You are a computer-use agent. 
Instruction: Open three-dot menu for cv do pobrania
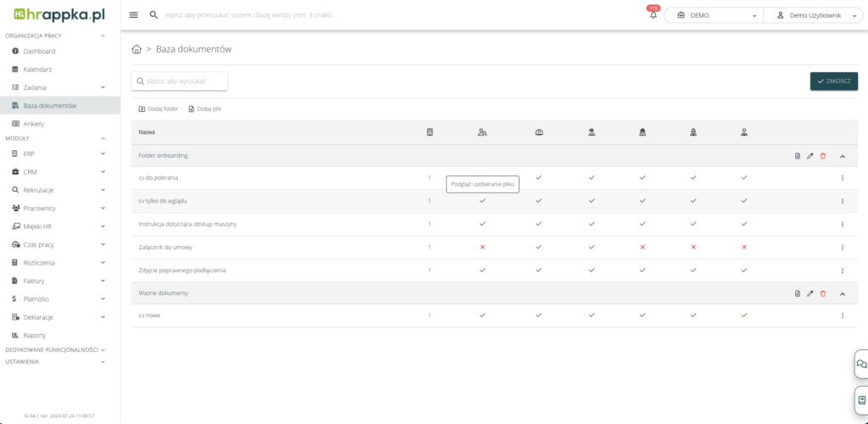tap(842, 178)
